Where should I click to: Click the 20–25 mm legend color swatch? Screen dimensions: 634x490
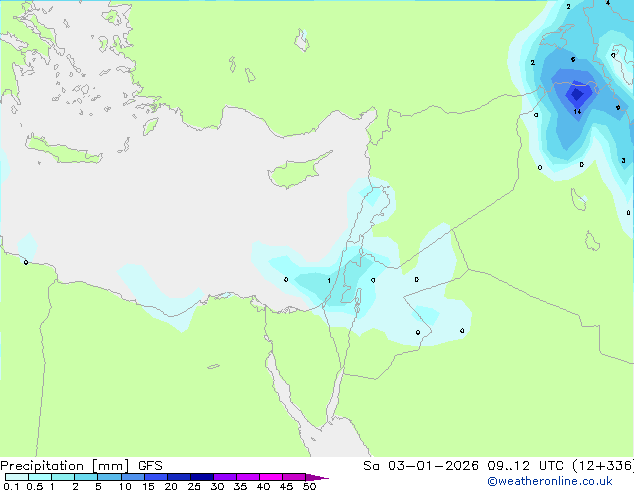[178, 477]
